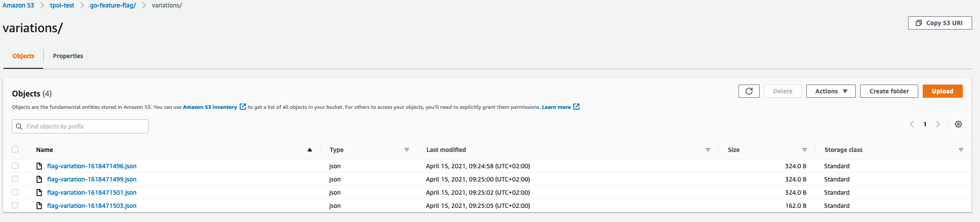This screenshot has height=222, width=980.
Task: Select the Objects tab
Action: tap(23, 56)
